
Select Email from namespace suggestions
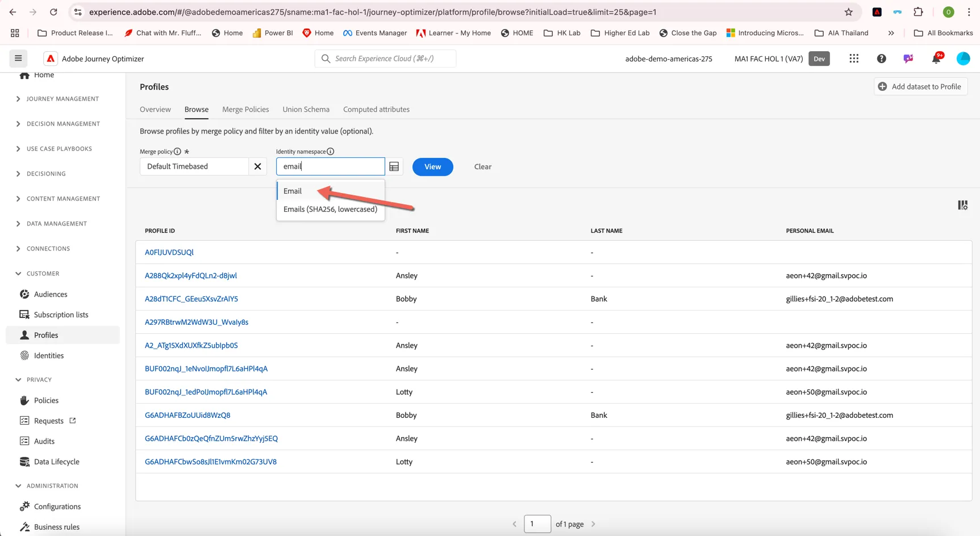pos(330,191)
